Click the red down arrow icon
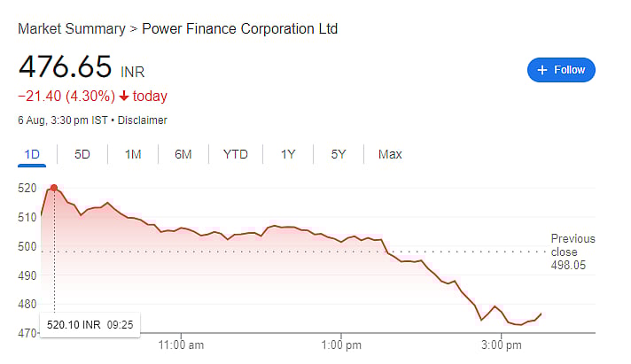This screenshot has height=364, width=631. point(123,97)
